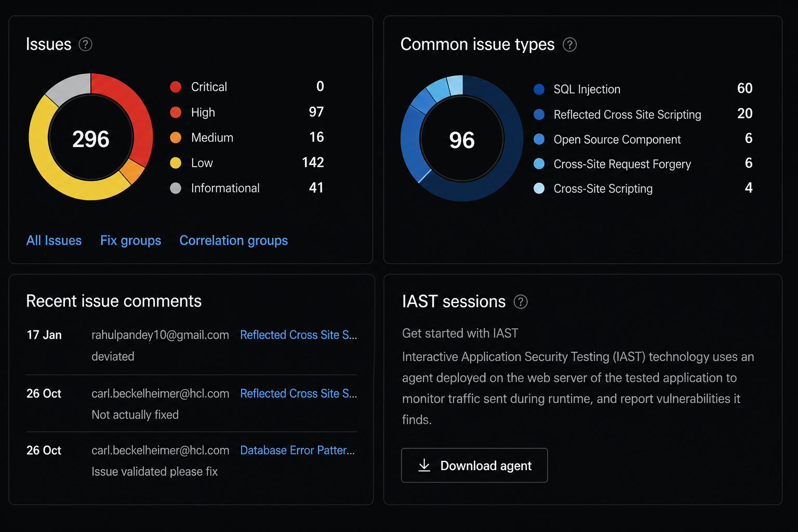Open the IAST sessions help icon

click(x=521, y=302)
